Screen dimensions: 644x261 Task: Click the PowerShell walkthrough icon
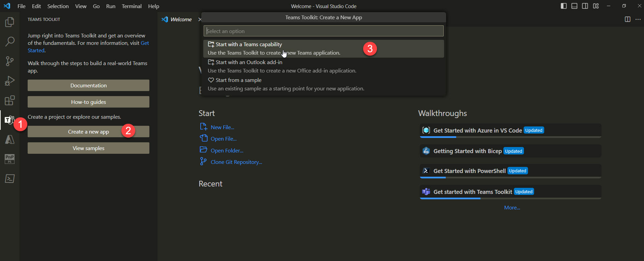[426, 171]
